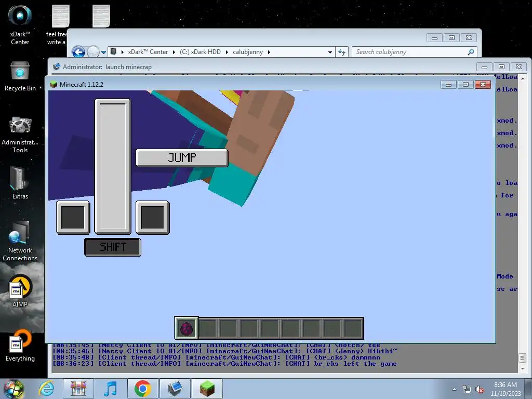
Task: Go back in the Explorer window
Action: (78, 52)
